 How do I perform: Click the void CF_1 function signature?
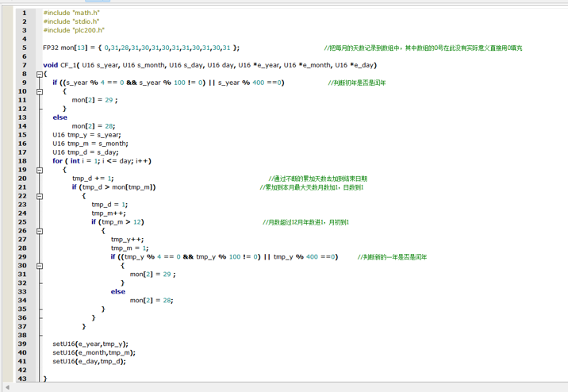pyautogui.click(x=209, y=65)
